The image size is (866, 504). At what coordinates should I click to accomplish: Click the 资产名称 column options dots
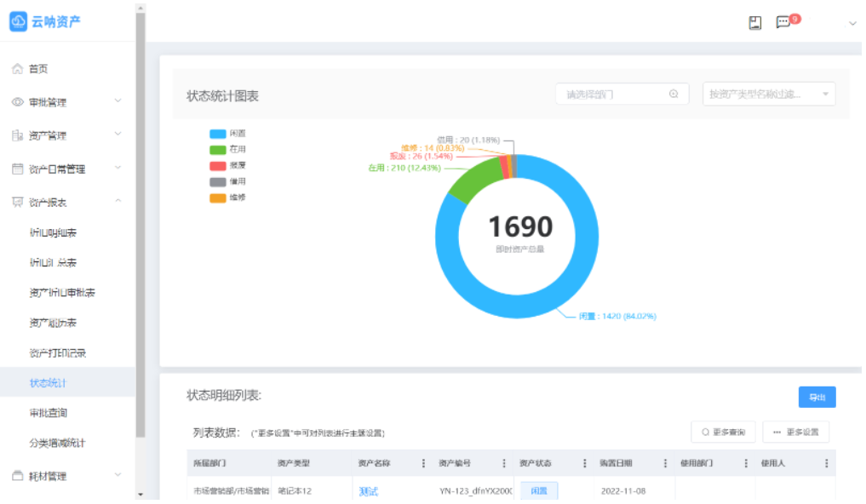(x=423, y=463)
